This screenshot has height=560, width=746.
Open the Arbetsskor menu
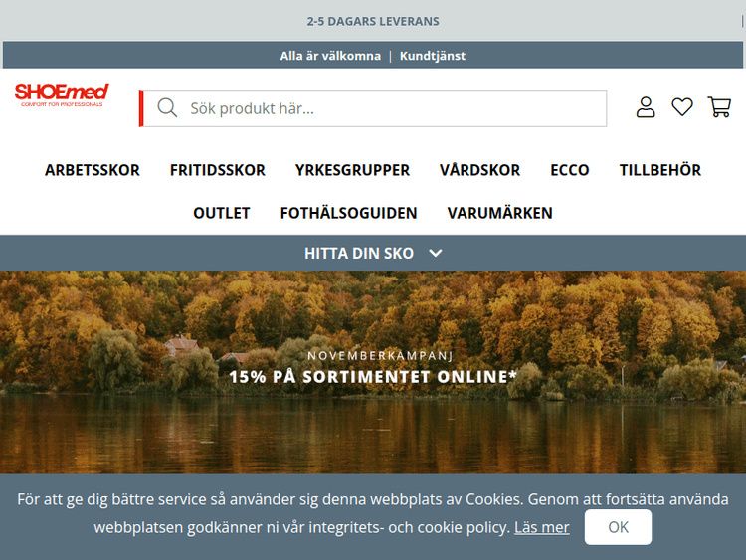pyautogui.click(x=93, y=170)
